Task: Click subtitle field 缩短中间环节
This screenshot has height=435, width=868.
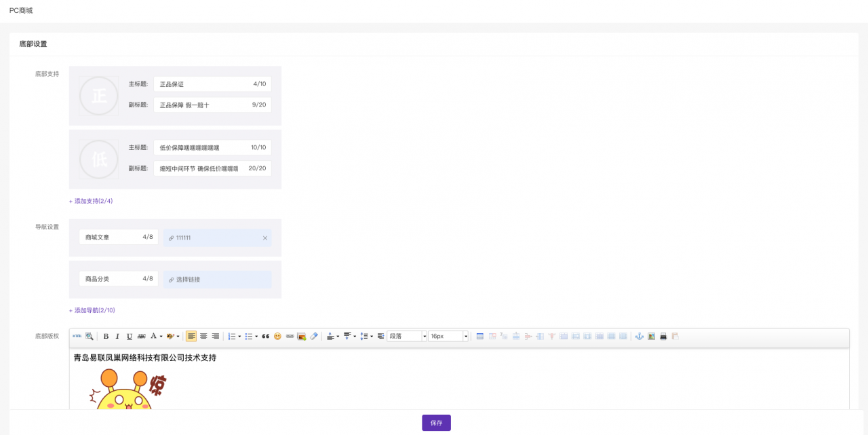Action: point(212,168)
